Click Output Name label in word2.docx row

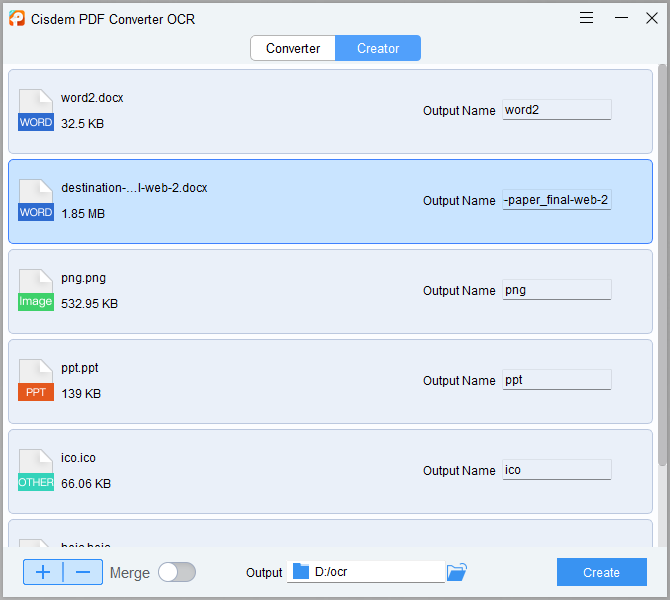click(459, 111)
